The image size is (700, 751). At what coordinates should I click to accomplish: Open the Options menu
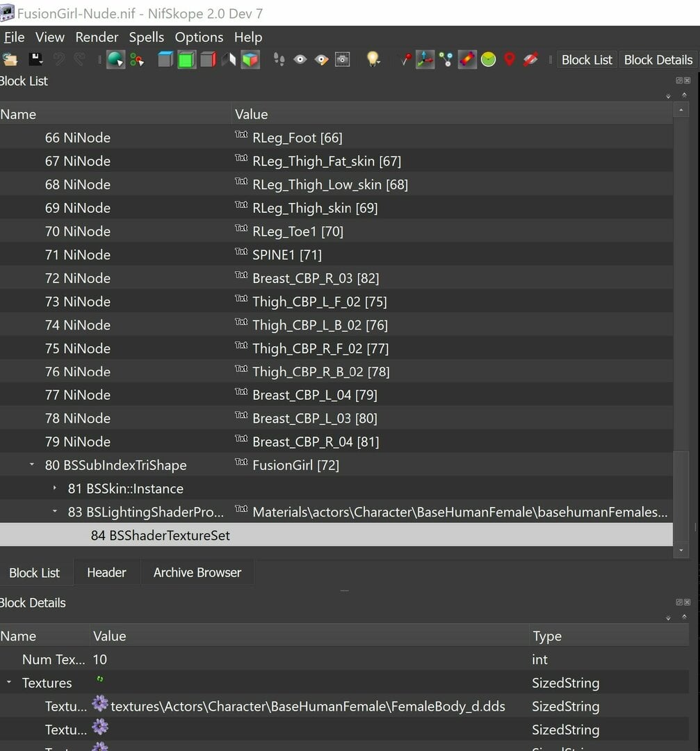coord(200,37)
